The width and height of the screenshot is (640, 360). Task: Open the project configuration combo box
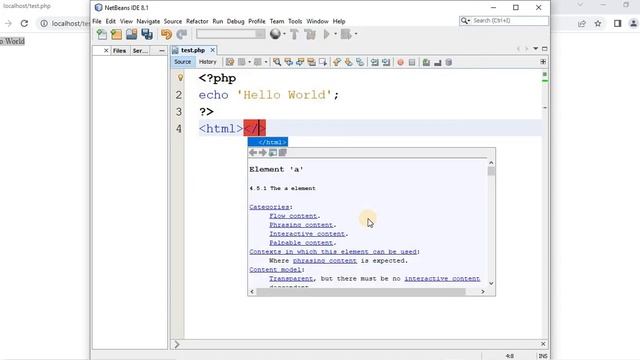point(231,34)
